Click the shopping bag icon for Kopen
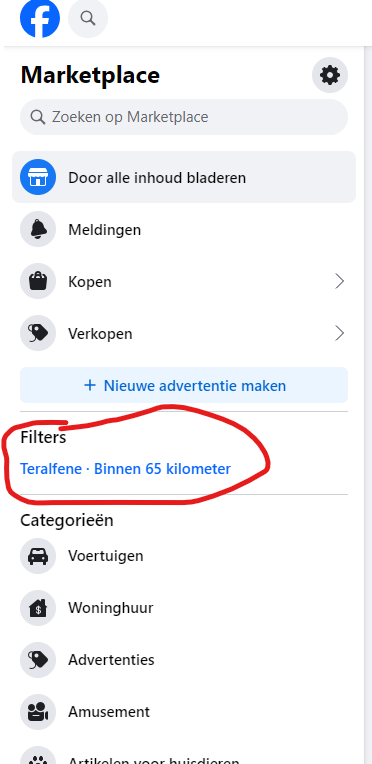372x764 pixels. pos(38,281)
